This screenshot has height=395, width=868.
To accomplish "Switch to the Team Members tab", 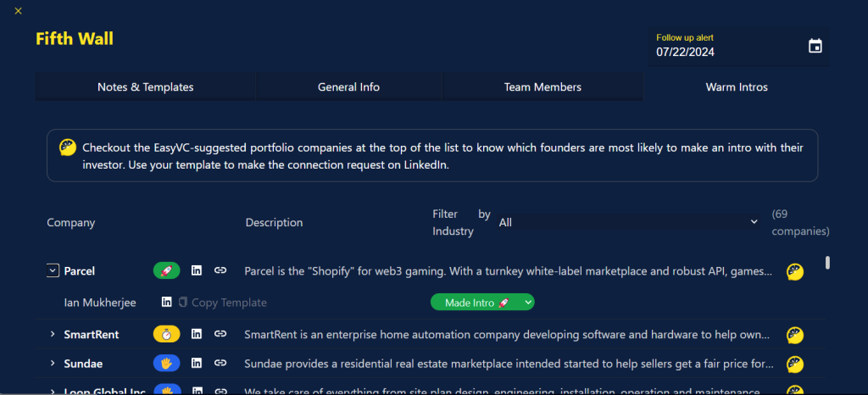I will click(x=542, y=87).
